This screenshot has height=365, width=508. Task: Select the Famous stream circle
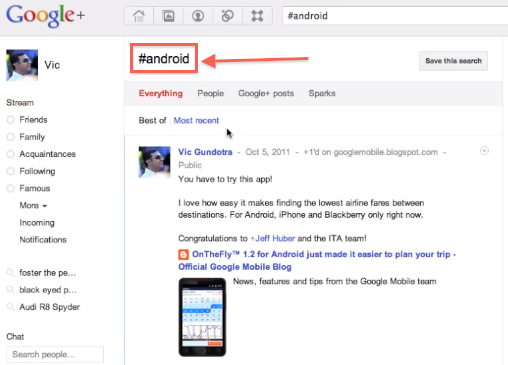click(x=11, y=188)
